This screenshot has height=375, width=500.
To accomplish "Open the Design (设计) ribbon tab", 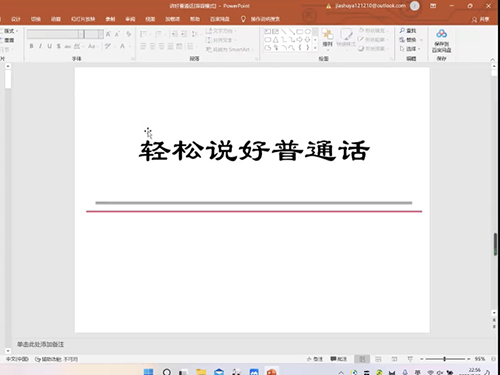I will pos(16,19).
